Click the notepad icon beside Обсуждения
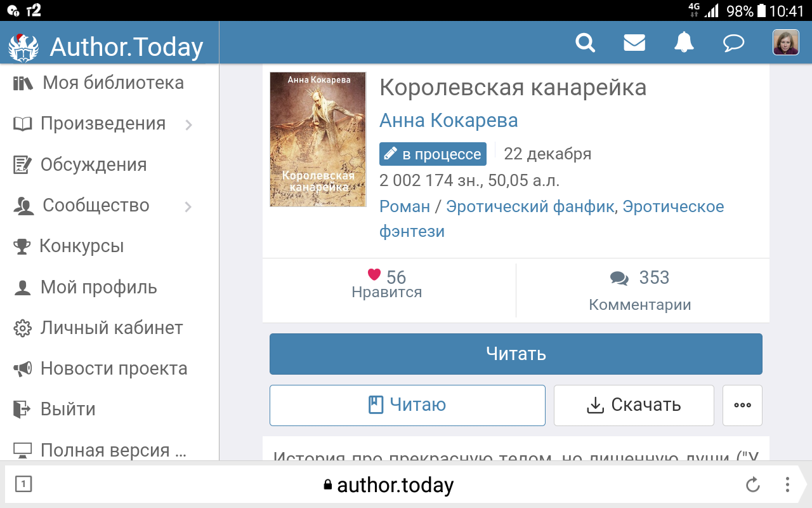Image resolution: width=812 pixels, height=508 pixels. 22,164
